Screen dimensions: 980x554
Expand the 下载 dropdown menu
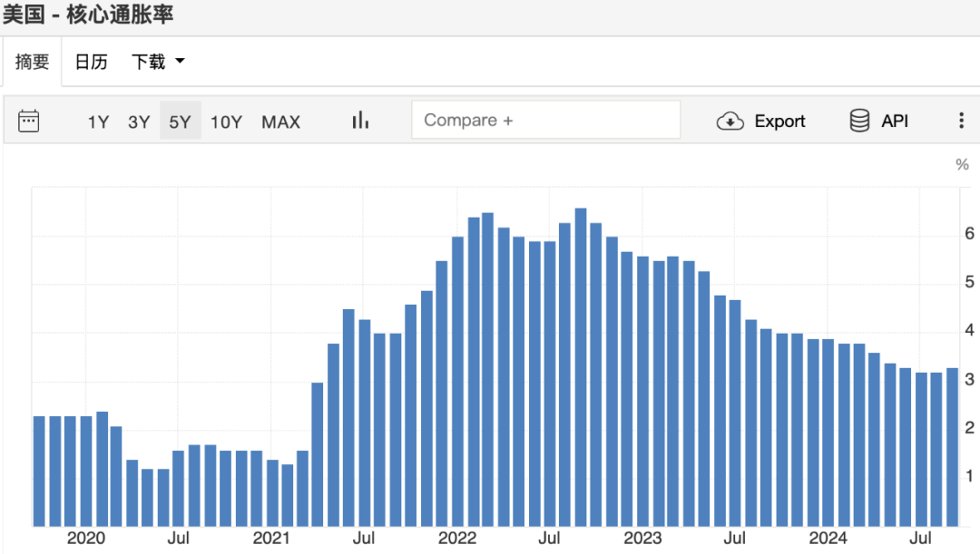pyautogui.click(x=149, y=62)
